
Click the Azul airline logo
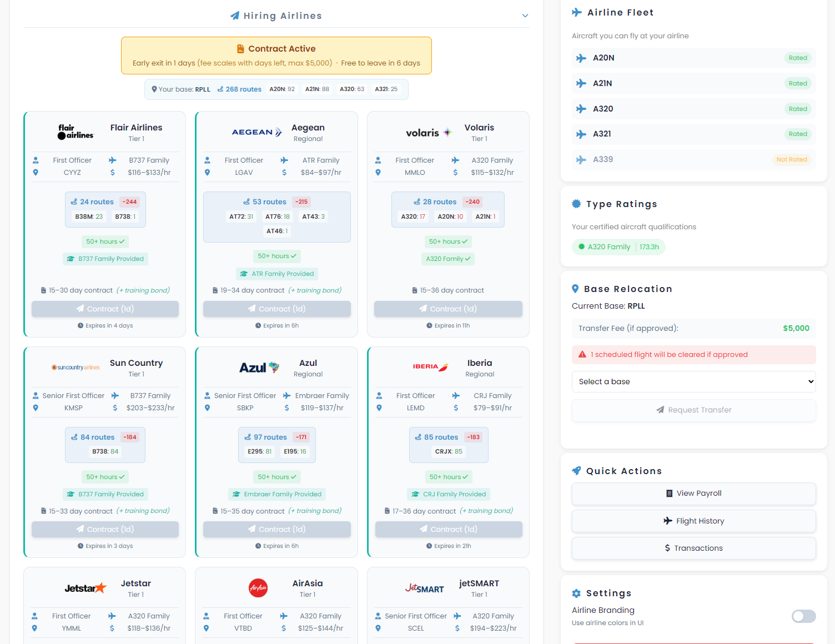pos(259,368)
